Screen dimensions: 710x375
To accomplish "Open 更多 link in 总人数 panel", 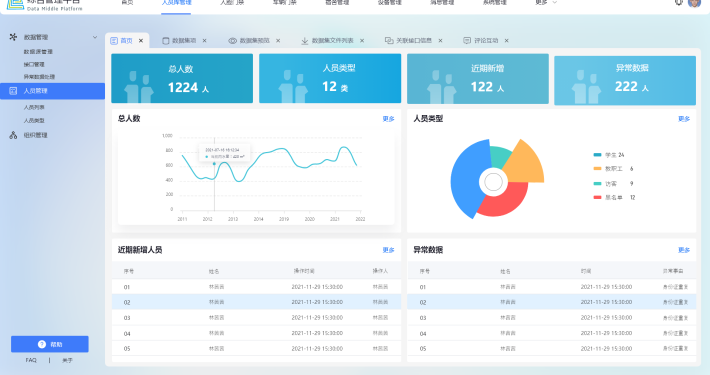I will pos(388,119).
